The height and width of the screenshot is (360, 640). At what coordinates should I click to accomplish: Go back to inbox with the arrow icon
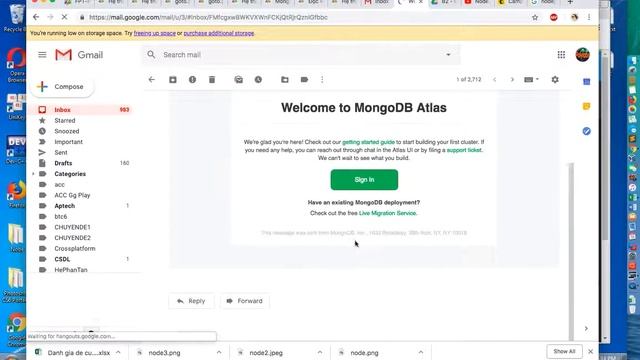152,80
